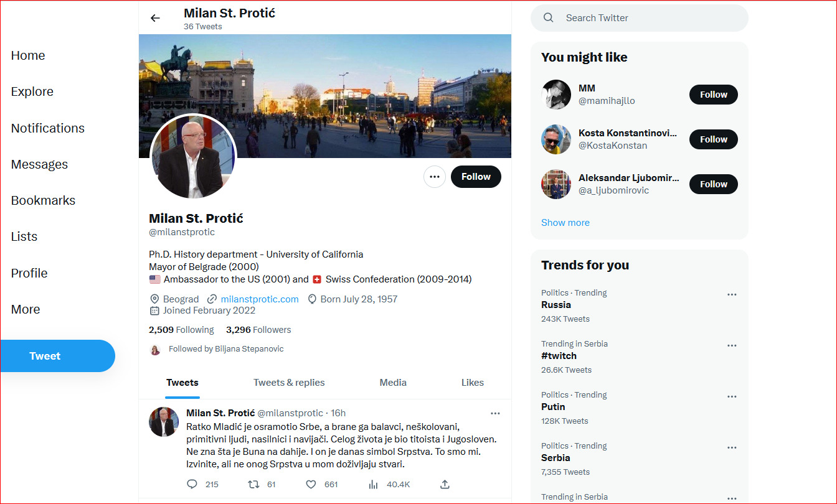
Task: Switch to Tweets & replies tab
Action: (x=289, y=383)
